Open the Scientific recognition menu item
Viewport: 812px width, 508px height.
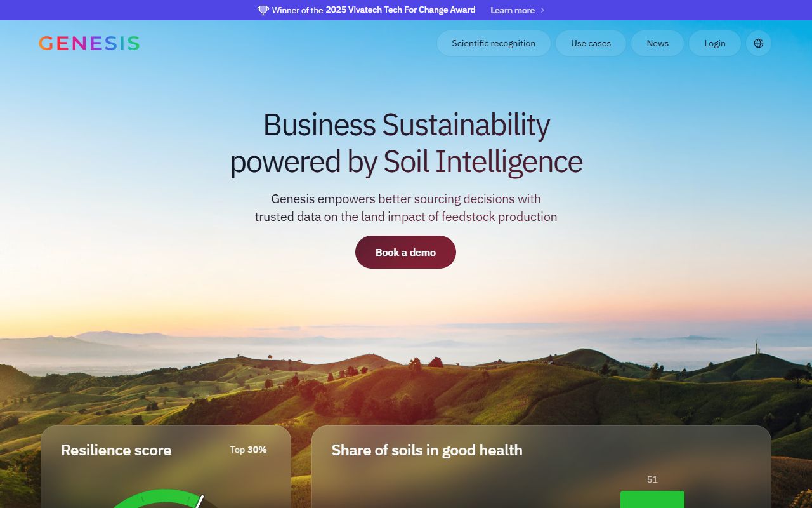pos(494,43)
